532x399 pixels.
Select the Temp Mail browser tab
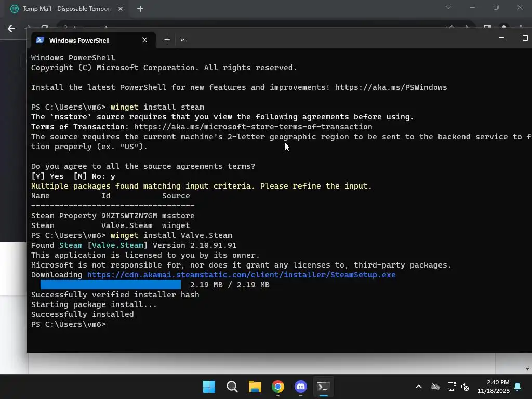66,9
